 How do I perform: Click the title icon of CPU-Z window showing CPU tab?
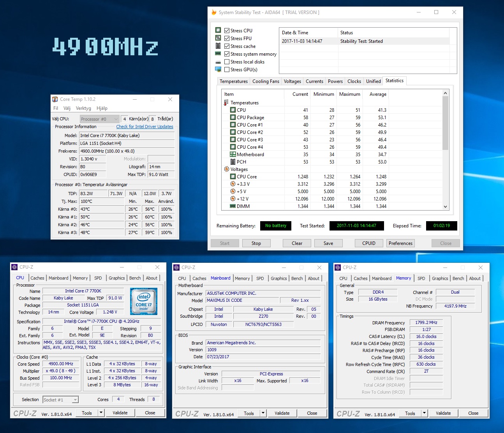click(x=14, y=267)
